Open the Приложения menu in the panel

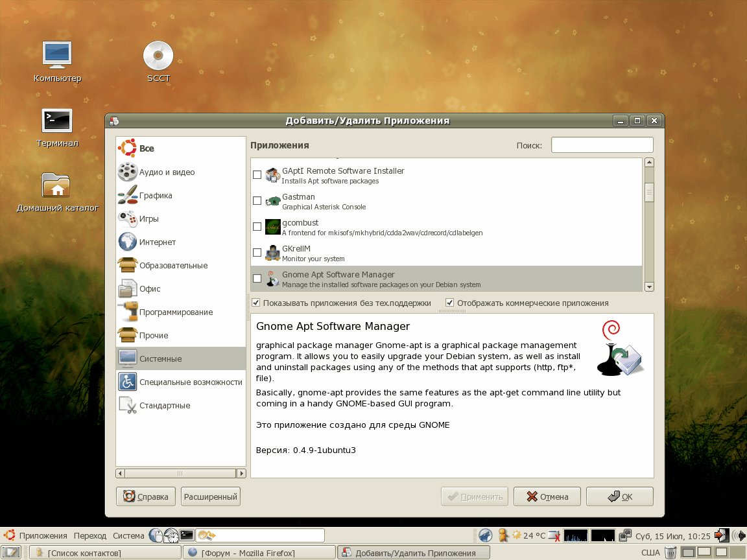[43, 535]
